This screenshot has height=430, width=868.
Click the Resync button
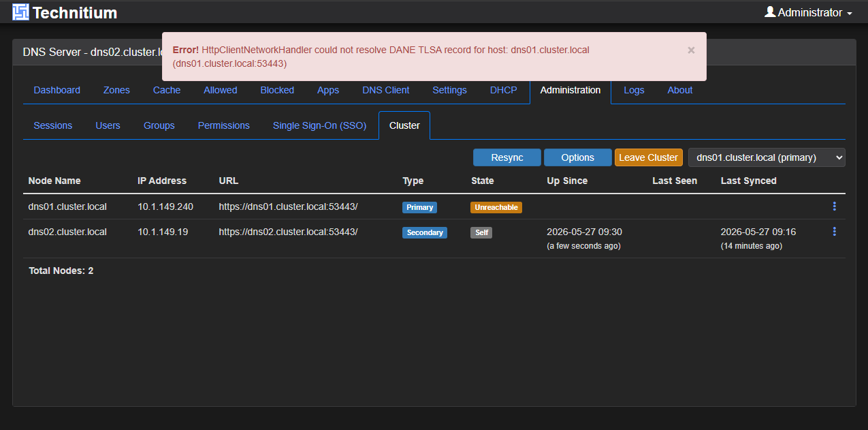click(x=507, y=157)
